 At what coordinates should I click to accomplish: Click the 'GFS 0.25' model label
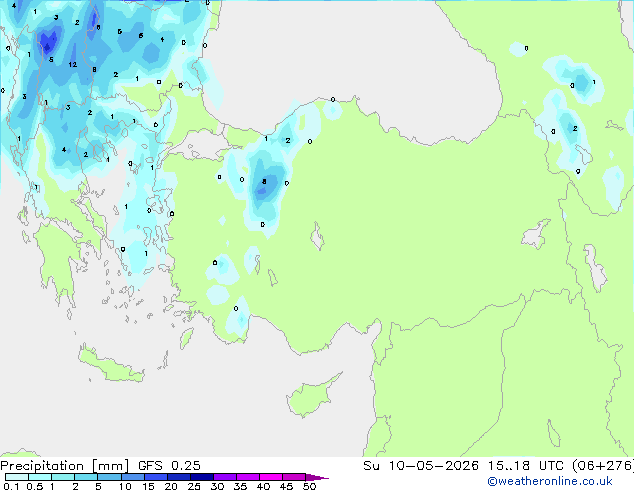click(169, 466)
